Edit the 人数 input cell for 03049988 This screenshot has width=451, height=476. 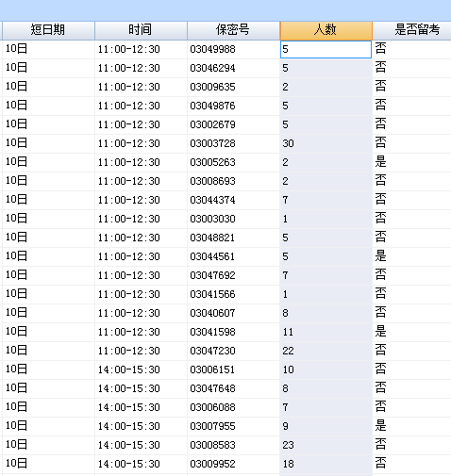point(326,49)
